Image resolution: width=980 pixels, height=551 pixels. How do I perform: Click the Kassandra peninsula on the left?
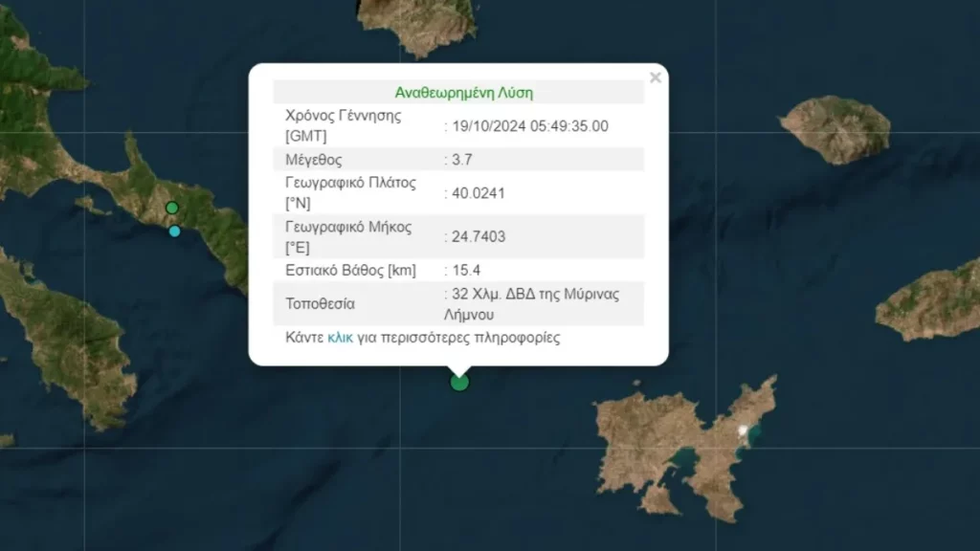click(67, 335)
